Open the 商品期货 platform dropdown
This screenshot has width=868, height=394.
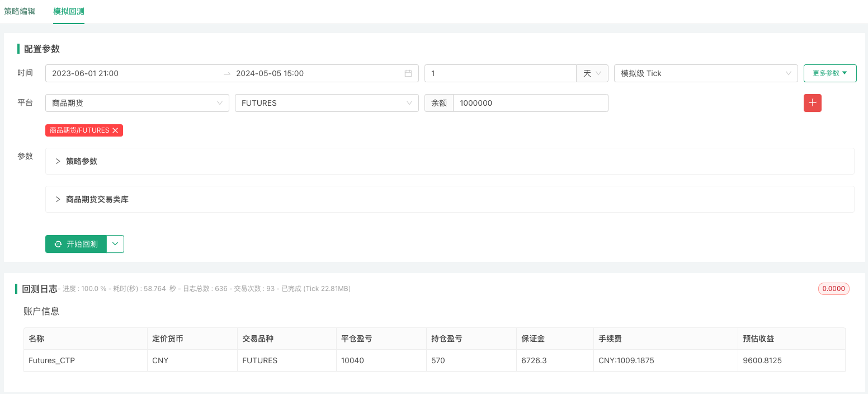(x=137, y=103)
